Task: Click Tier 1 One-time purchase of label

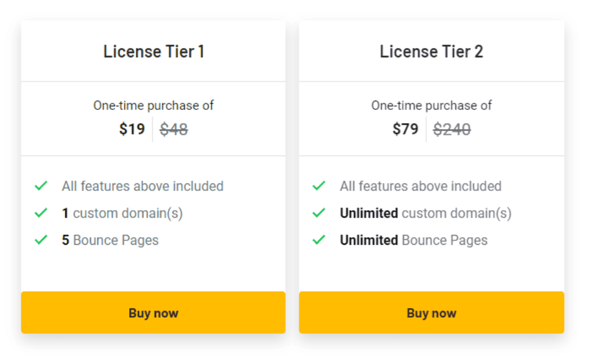Action: [x=153, y=106]
